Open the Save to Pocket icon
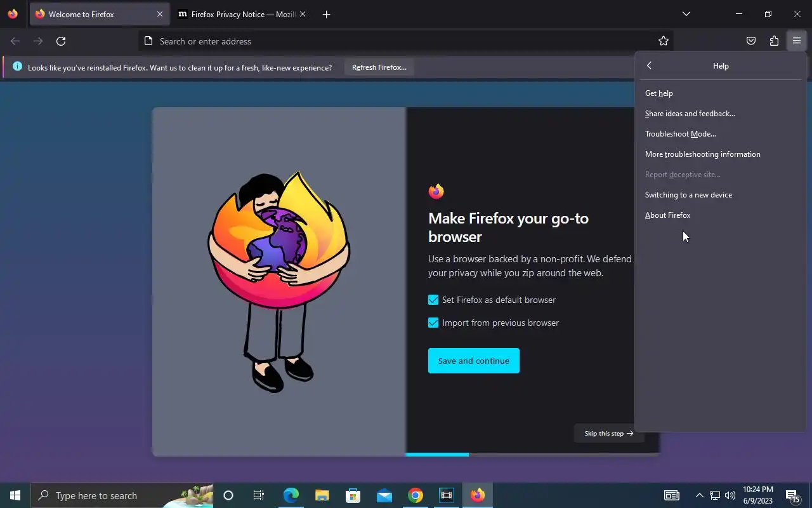812x508 pixels. 751,41
